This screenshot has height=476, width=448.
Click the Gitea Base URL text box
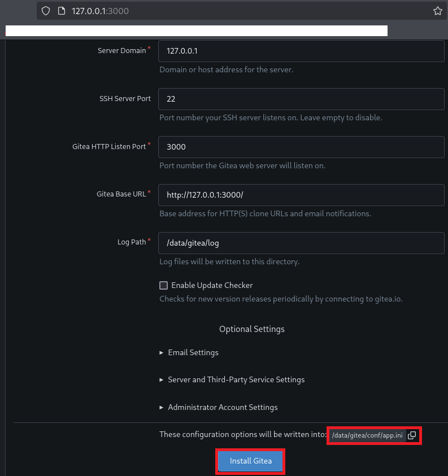[x=301, y=195]
